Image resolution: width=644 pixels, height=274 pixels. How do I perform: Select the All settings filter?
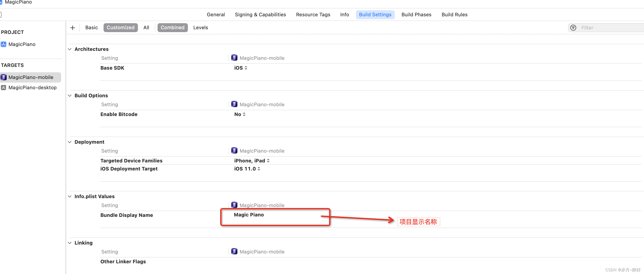[146, 27]
